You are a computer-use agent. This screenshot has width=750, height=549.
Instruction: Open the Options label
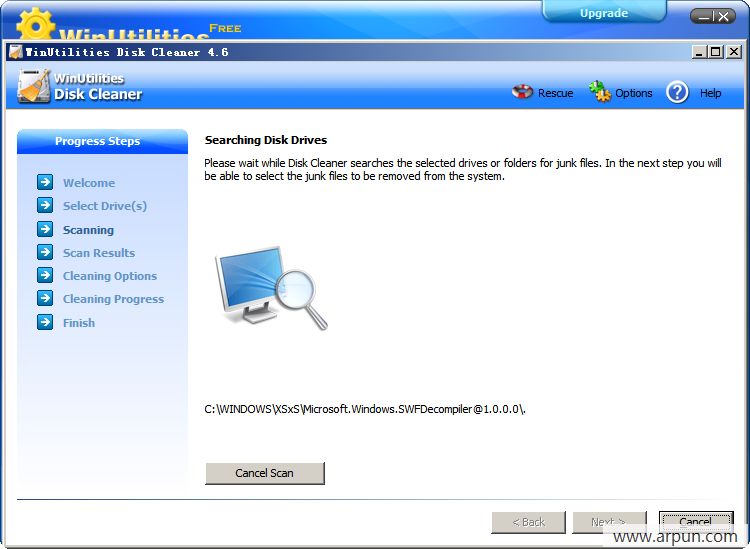[633, 93]
